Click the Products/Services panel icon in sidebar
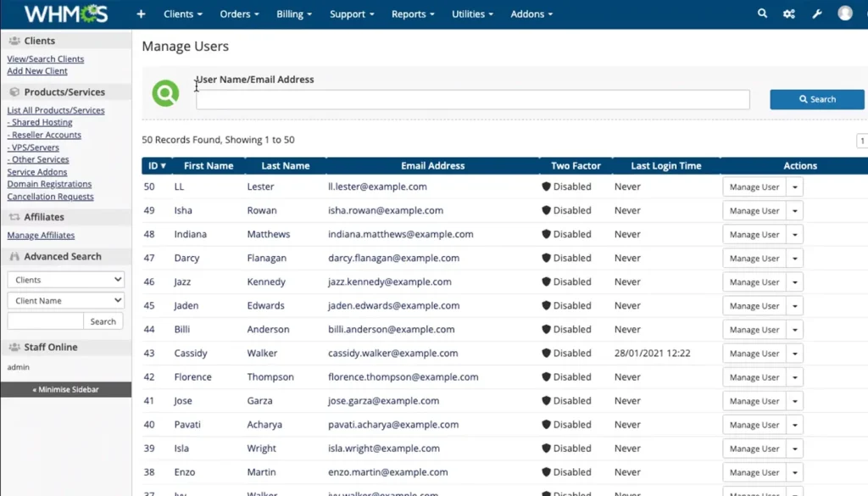 14,92
